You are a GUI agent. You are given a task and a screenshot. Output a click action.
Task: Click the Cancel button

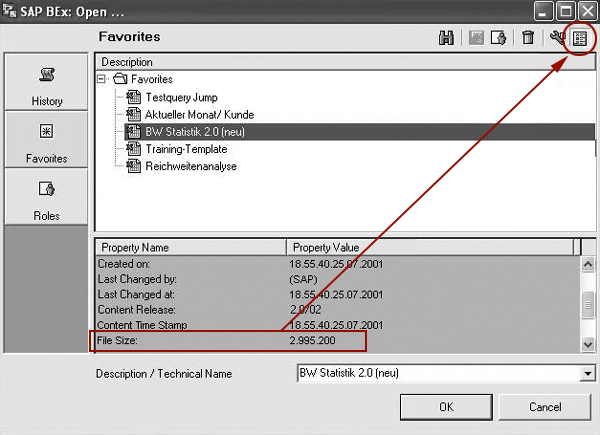pos(545,407)
